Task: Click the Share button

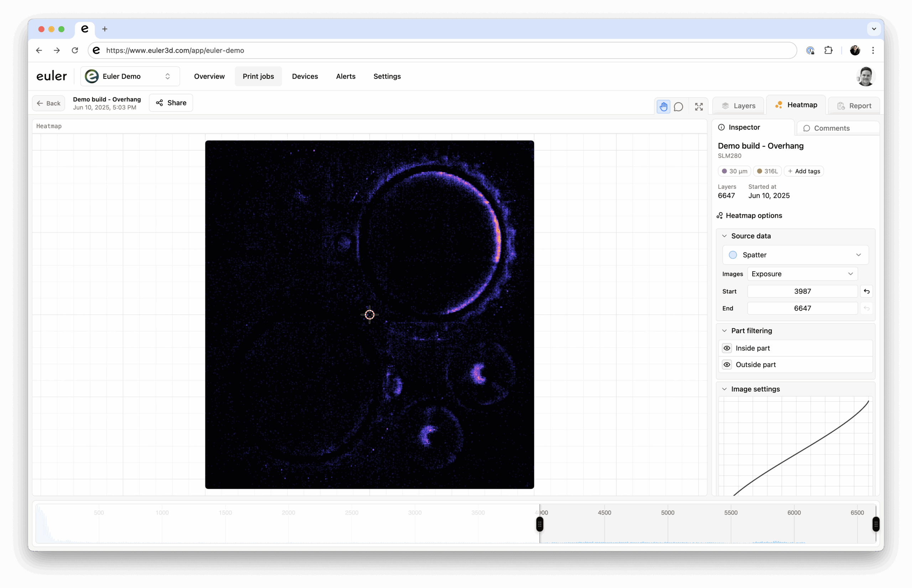Action: (x=171, y=103)
